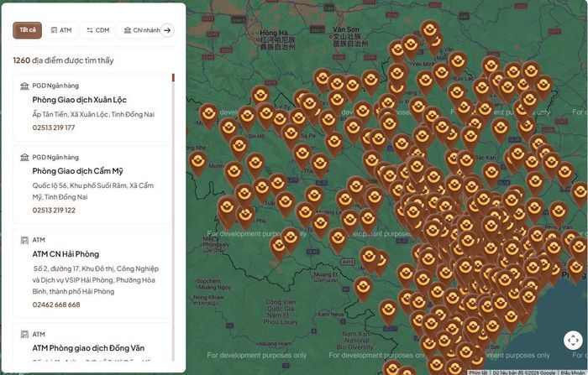This screenshot has height=375, width=588.
Task: Click address 'Ấp Tân Tiến, Xã Xuân Lộc'
Action: coord(93,114)
